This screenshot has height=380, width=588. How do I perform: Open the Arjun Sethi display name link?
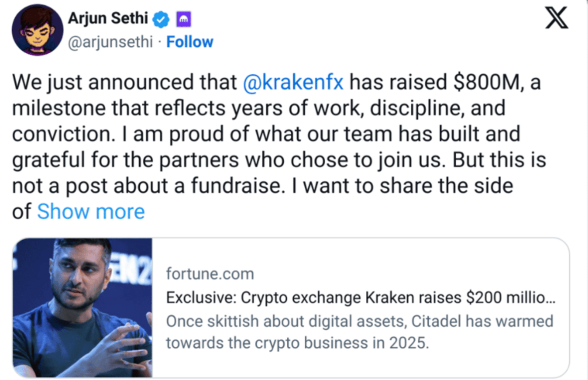point(108,18)
